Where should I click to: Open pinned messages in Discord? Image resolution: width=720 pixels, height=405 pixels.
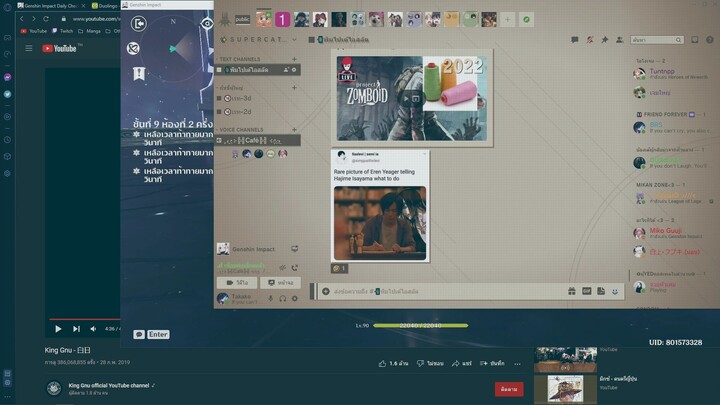604,40
